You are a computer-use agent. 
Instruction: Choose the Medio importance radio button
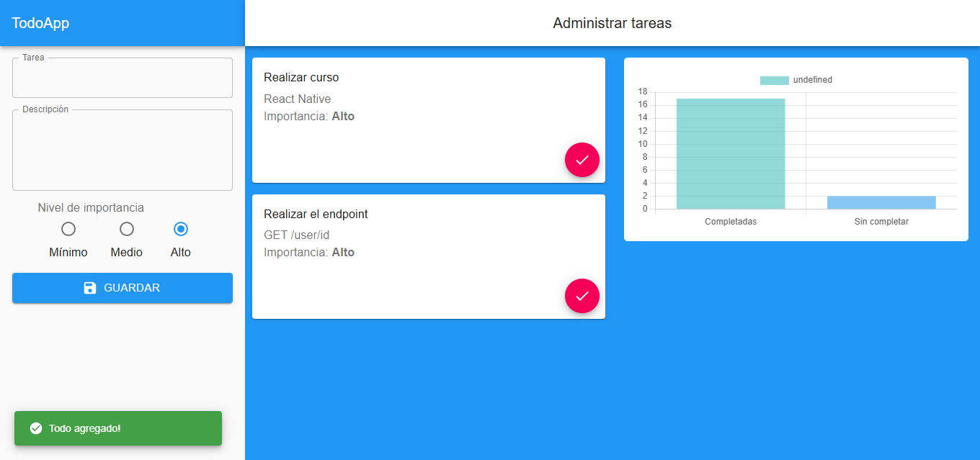(127, 229)
